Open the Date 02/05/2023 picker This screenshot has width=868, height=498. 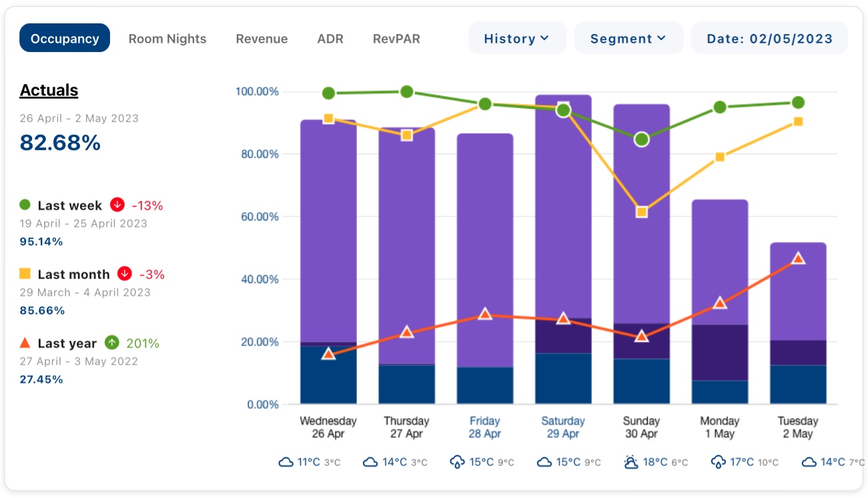coord(769,38)
